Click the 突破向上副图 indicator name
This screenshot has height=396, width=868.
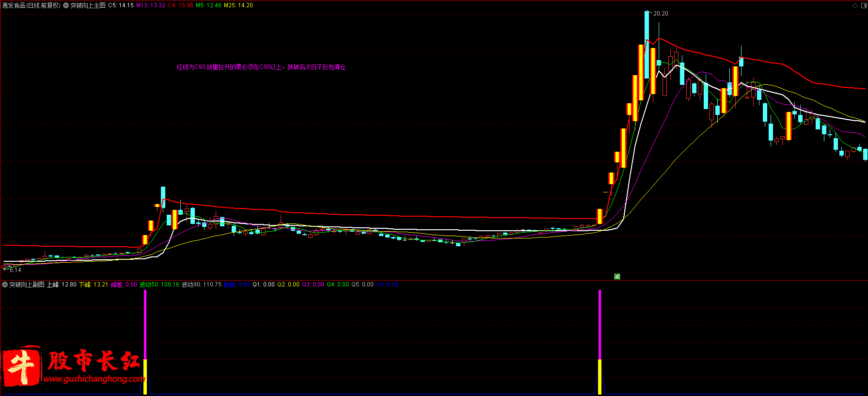coord(27,285)
